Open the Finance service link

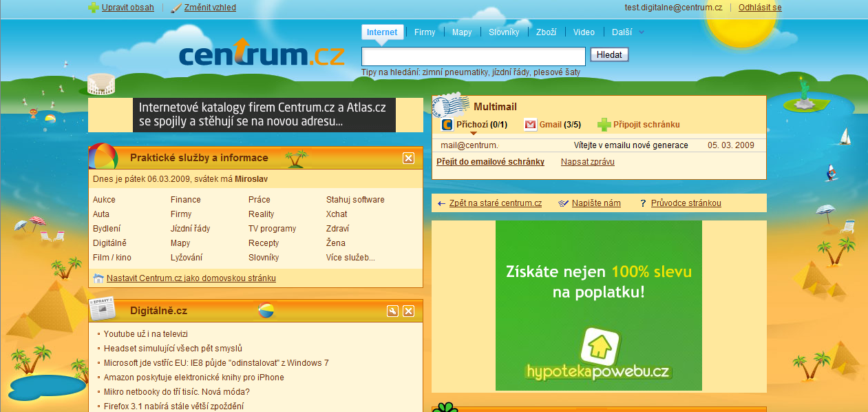tap(186, 200)
